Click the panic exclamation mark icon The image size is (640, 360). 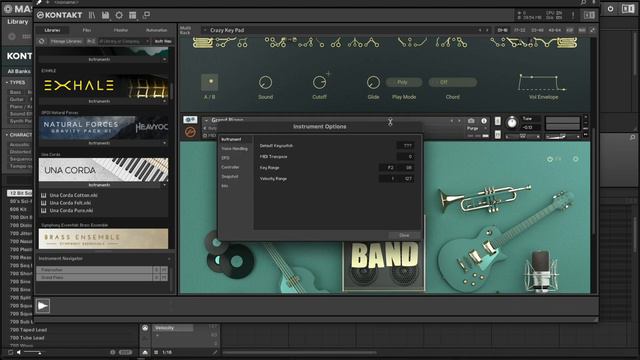point(573,15)
